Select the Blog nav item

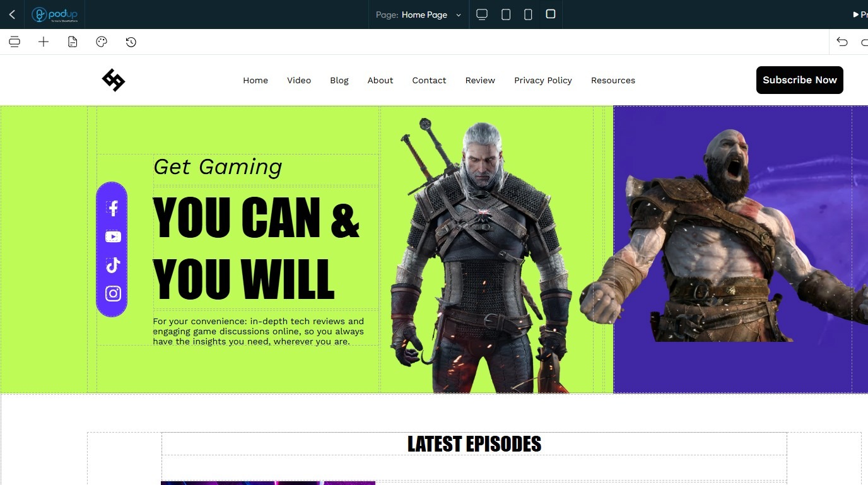[x=339, y=80]
